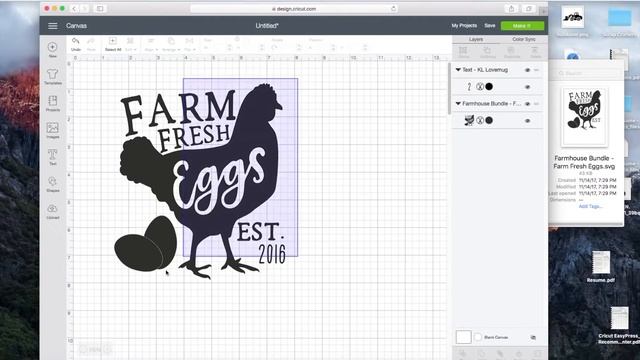
Task: Collapse the Farmhouse Bundle layer group
Action: click(x=458, y=104)
